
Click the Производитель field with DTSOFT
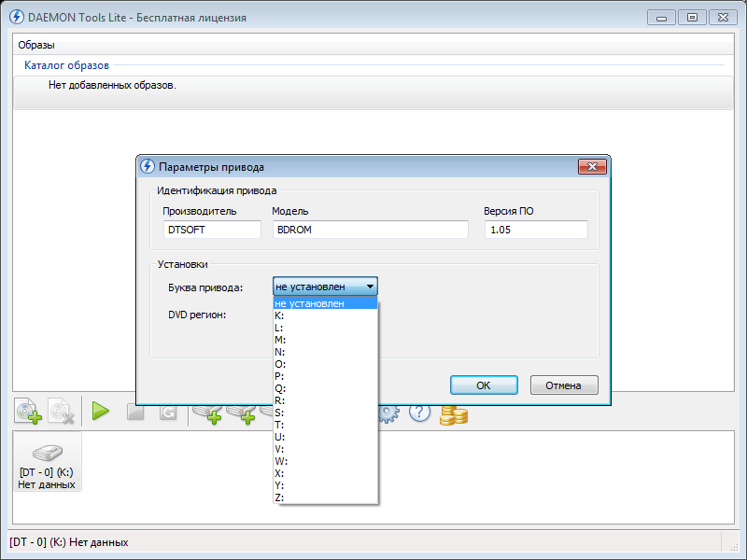coord(212,230)
